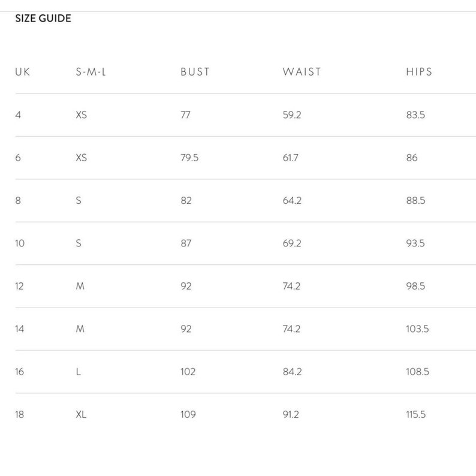Click the HIPS column header
The image size is (476, 476).
[419, 72]
